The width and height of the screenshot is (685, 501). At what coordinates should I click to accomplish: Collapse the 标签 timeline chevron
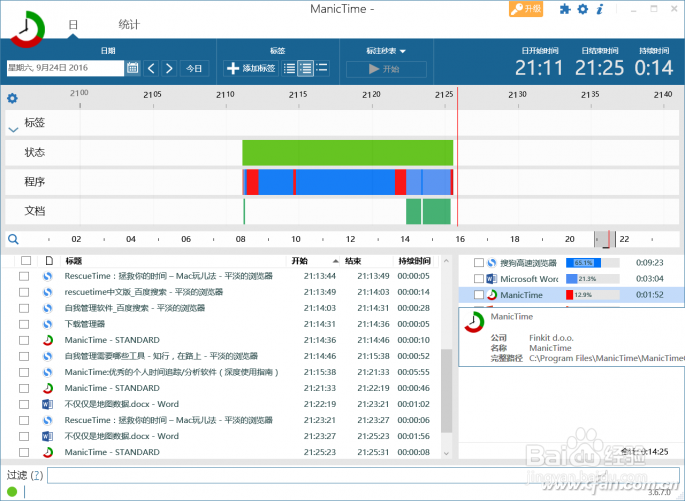pyautogui.click(x=13, y=130)
